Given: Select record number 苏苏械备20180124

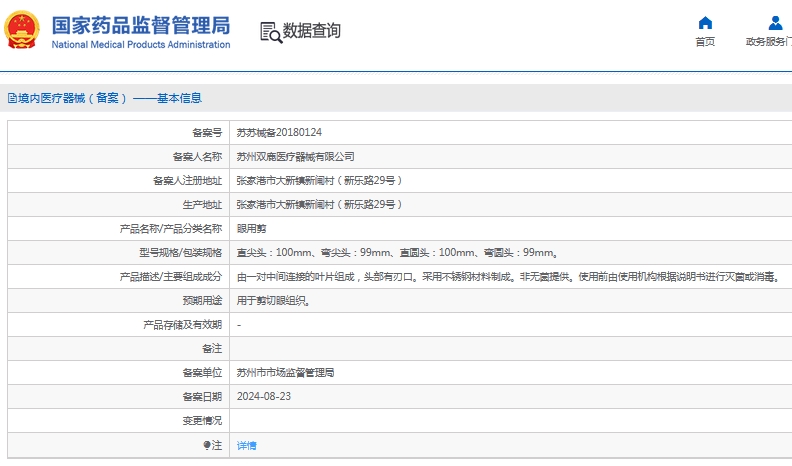Looking at the screenshot, I should click(x=279, y=132).
